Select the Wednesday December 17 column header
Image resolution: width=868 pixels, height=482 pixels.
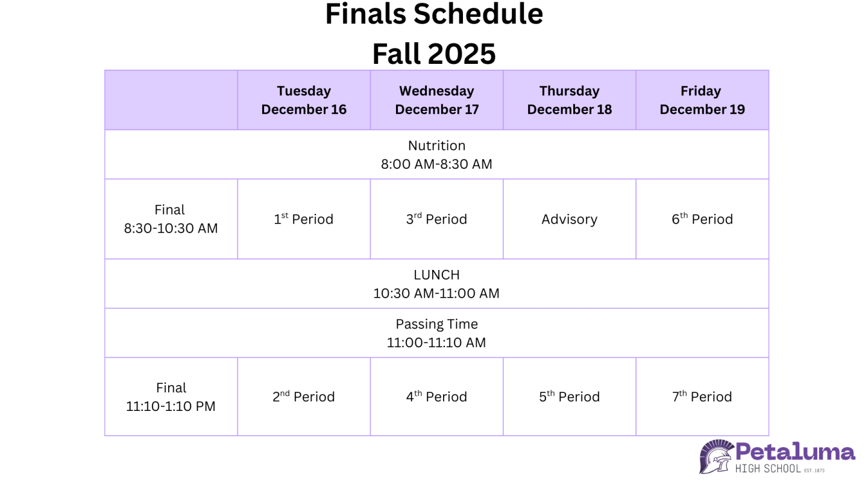pos(436,100)
